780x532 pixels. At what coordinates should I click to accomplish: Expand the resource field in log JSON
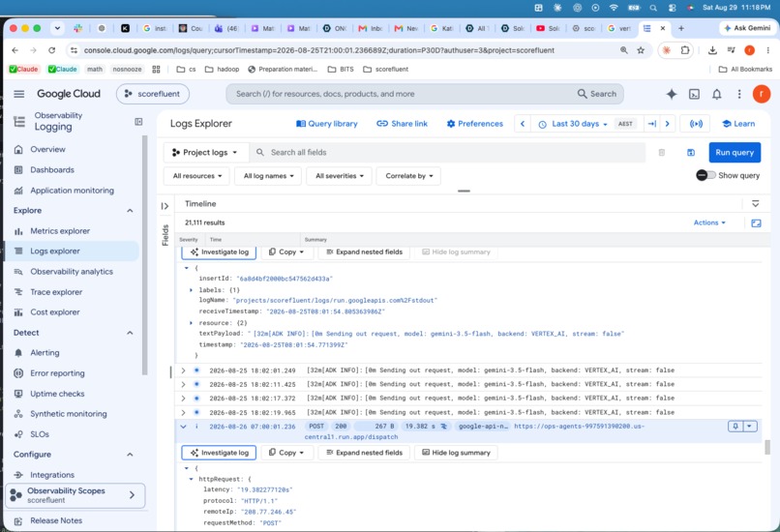tap(191, 323)
